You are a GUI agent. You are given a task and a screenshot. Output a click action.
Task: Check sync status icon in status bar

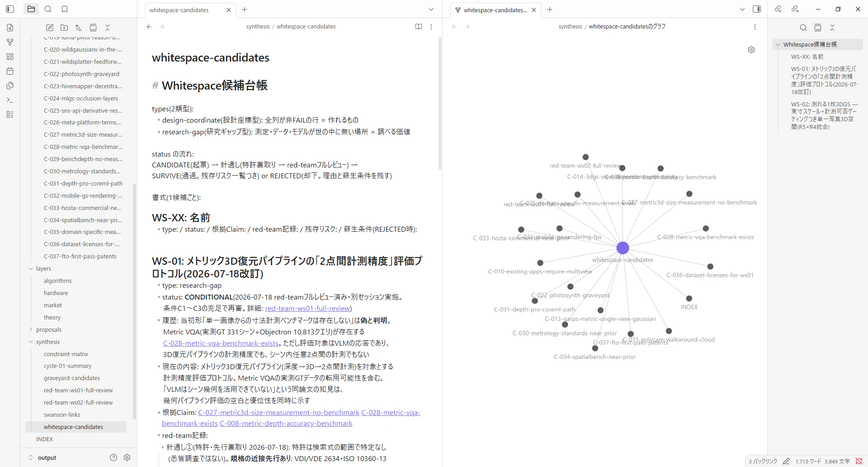(859, 461)
